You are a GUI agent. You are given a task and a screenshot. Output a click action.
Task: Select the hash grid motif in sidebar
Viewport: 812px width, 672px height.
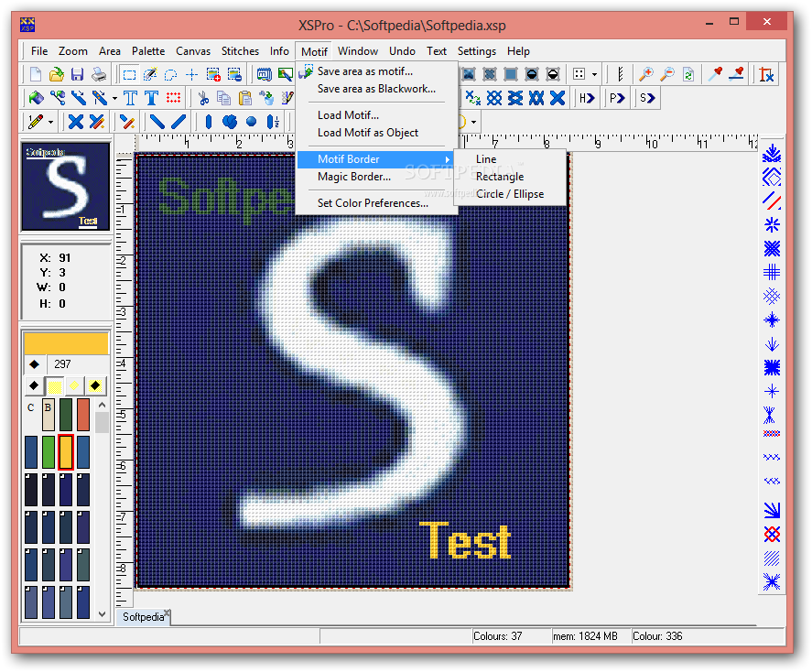[772, 272]
